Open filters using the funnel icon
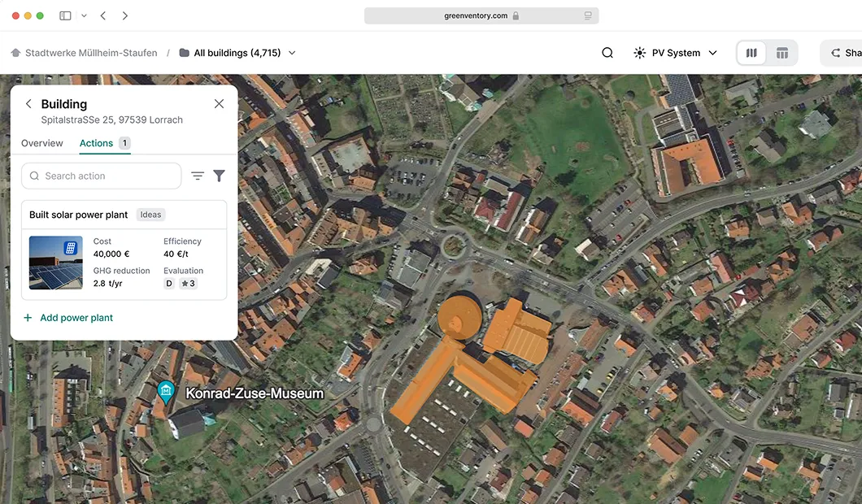The image size is (862, 504). point(218,176)
